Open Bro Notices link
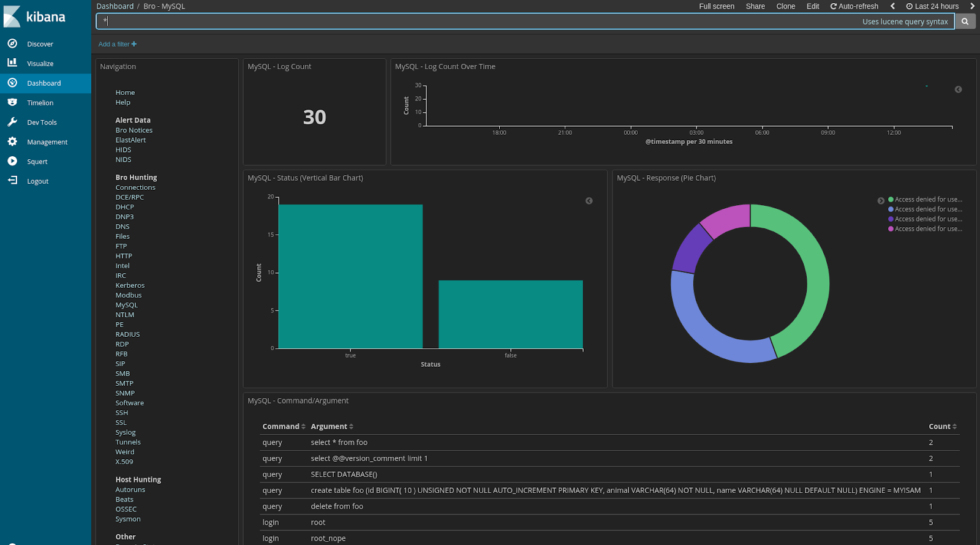The width and height of the screenshot is (980, 545). 134,130
